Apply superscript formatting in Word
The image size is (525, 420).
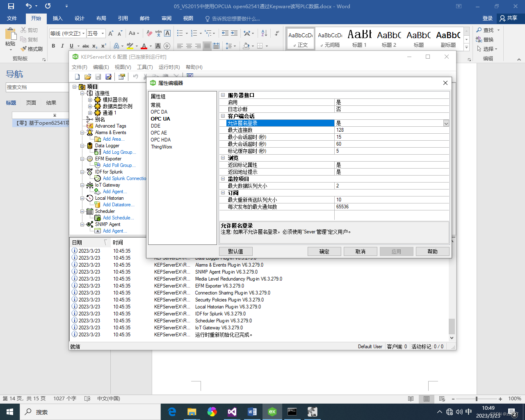[x=104, y=46]
